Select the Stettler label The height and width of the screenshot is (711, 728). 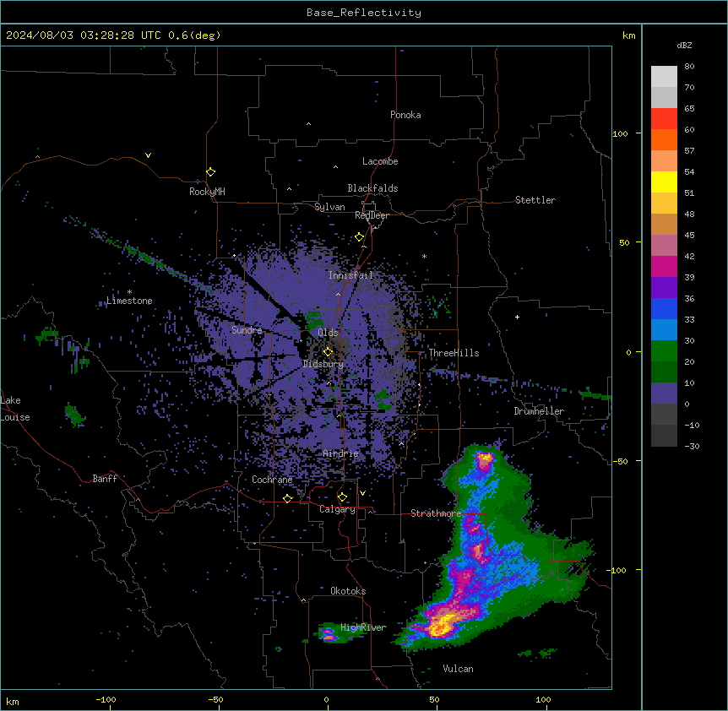[535, 200]
